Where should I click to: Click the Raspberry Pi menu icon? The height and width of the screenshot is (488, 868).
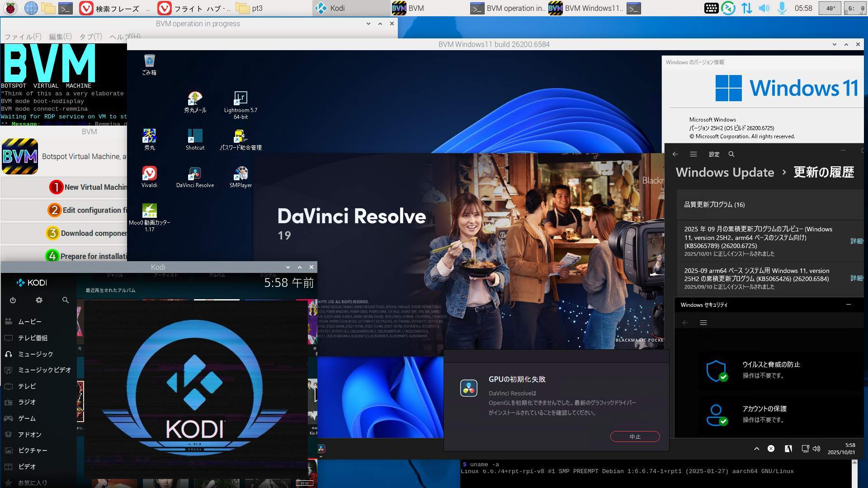click(10, 8)
